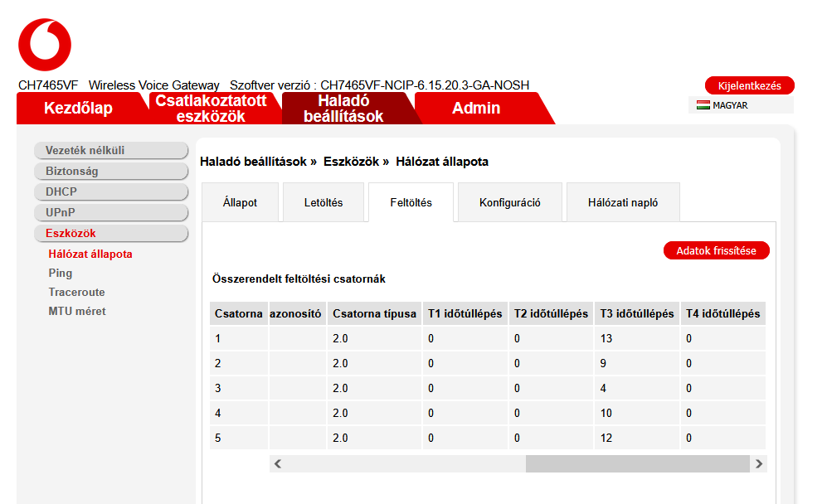Click the horizontal scrollbar thumb under the table

[638, 464]
